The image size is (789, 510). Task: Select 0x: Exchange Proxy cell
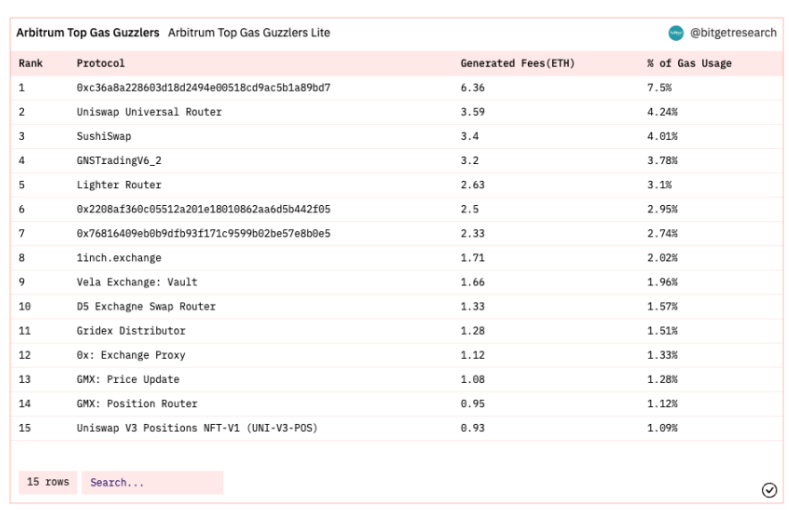(x=131, y=355)
